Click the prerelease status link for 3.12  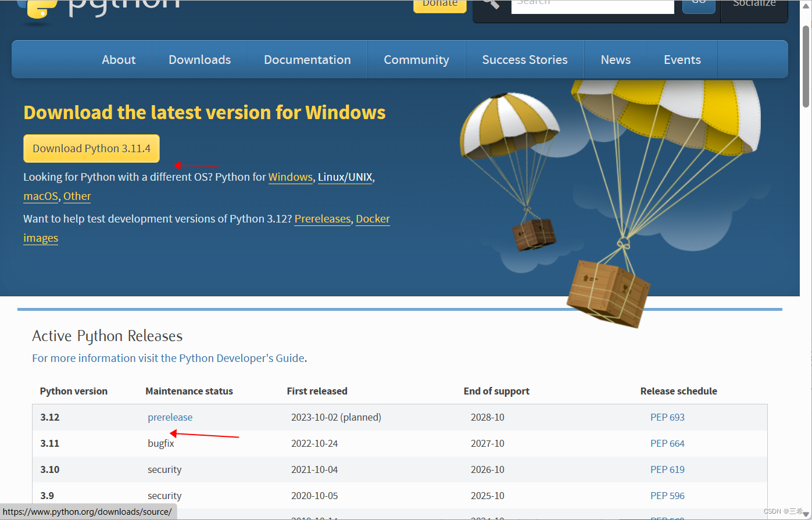click(x=170, y=417)
